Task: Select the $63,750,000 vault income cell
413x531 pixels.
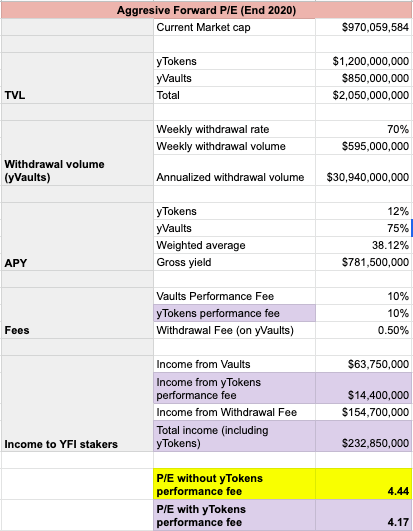Action: [364, 364]
